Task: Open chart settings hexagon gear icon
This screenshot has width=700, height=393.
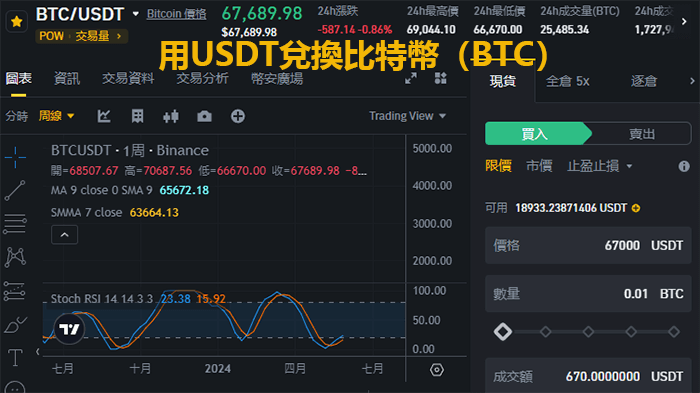Action: (x=437, y=370)
